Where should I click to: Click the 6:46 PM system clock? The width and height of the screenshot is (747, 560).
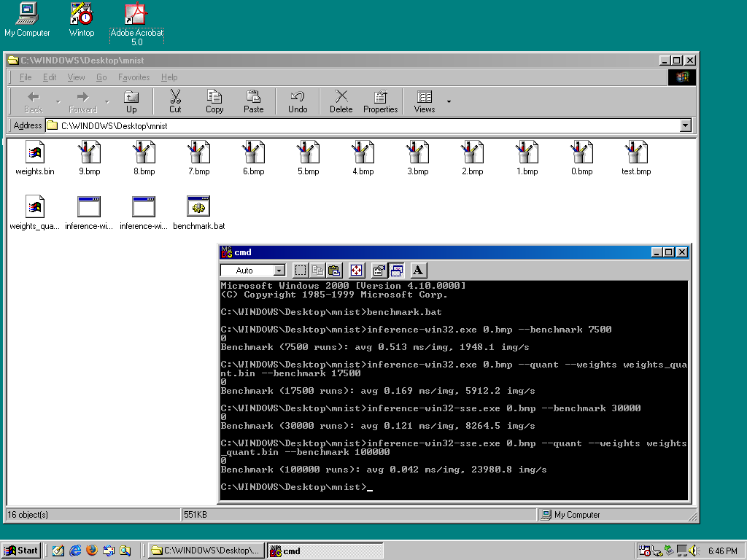pos(722,551)
